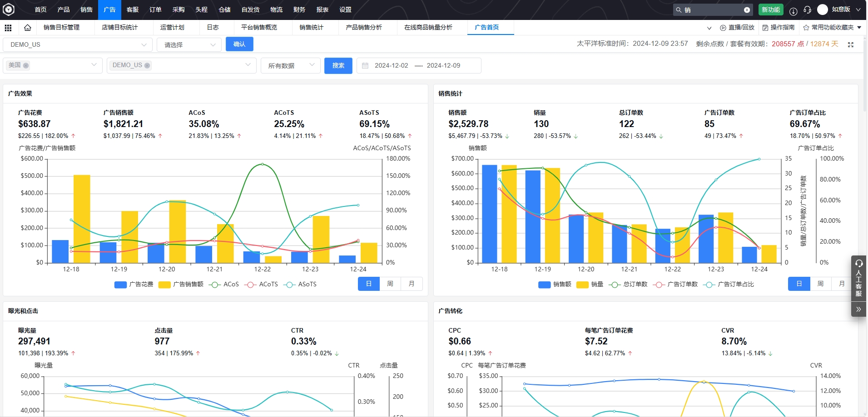Open the apps grid menu icon
The image size is (868, 417).
click(8, 28)
